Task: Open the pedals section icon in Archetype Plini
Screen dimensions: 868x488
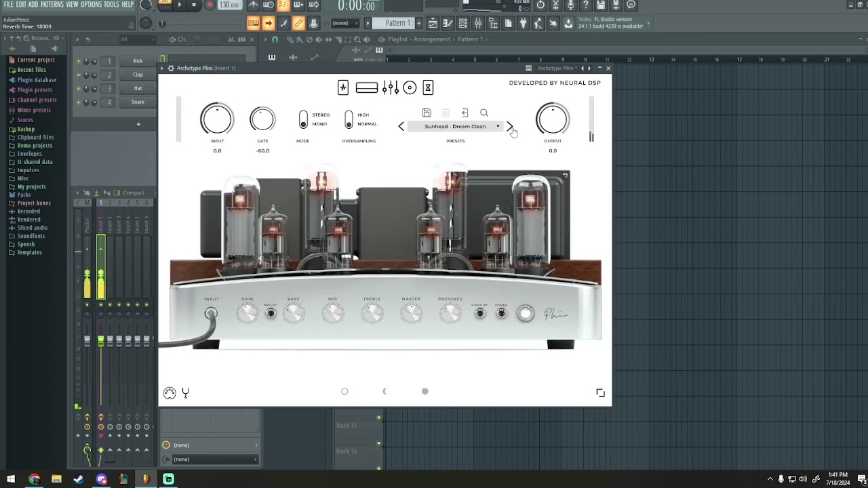Action: (343, 87)
